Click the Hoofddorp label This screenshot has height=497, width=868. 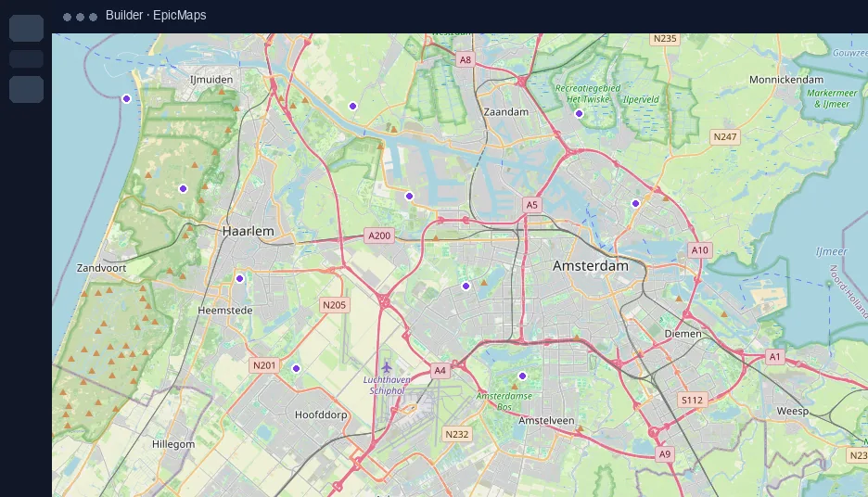point(321,415)
